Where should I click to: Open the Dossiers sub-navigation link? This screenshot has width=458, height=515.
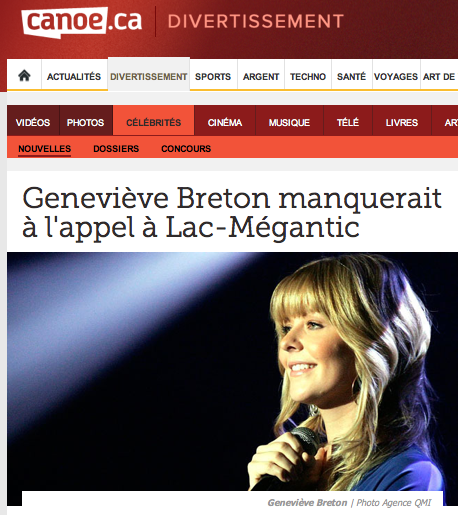click(116, 149)
